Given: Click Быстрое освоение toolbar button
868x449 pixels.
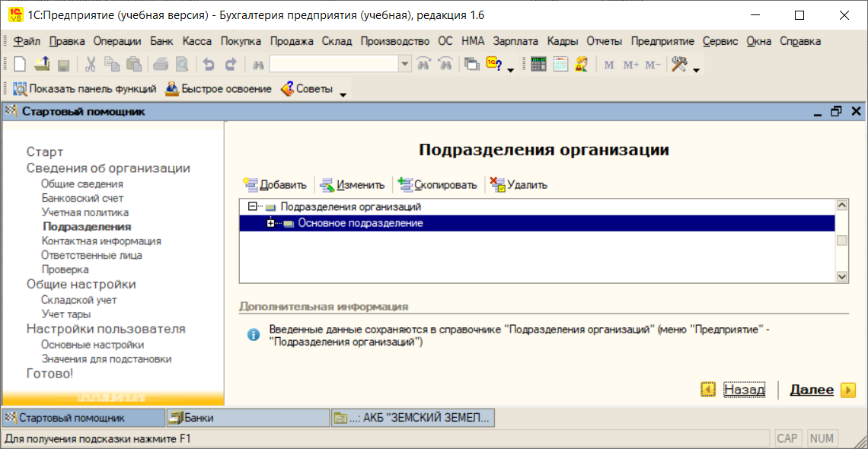Looking at the screenshot, I should [x=219, y=88].
